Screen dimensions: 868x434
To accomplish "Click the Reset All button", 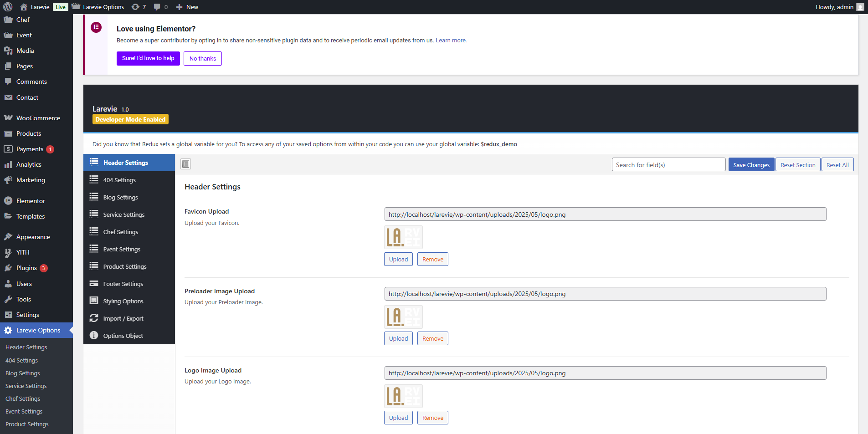I will (837, 165).
